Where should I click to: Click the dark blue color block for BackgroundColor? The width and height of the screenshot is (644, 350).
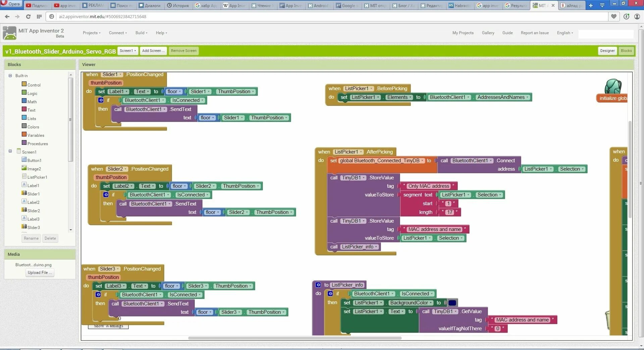point(452,303)
